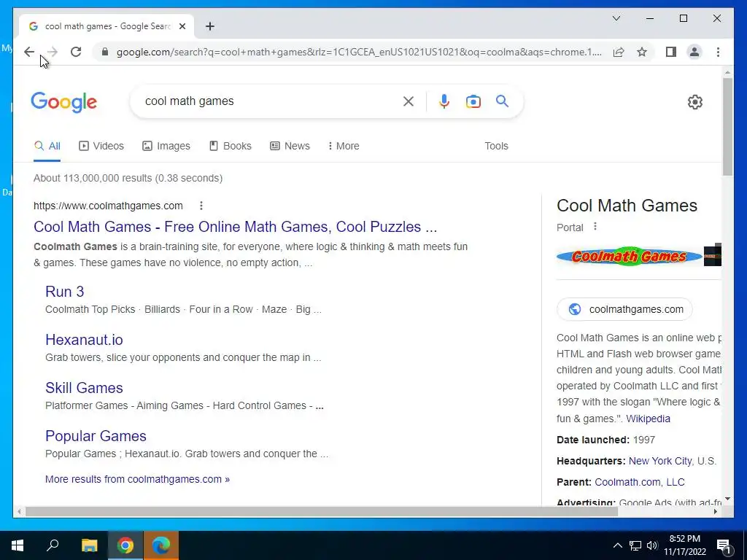
Task: Bookmark this page with the star icon
Action: click(642, 52)
